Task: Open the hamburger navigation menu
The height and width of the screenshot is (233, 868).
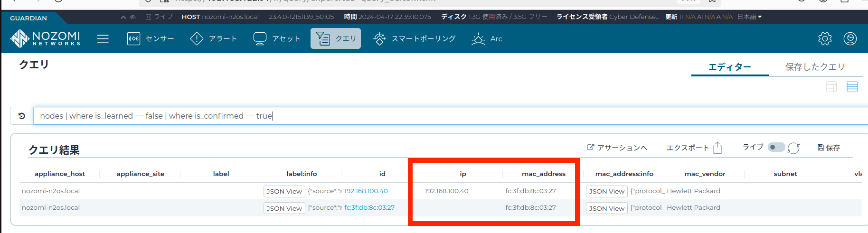Action: [x=103, y=38]
